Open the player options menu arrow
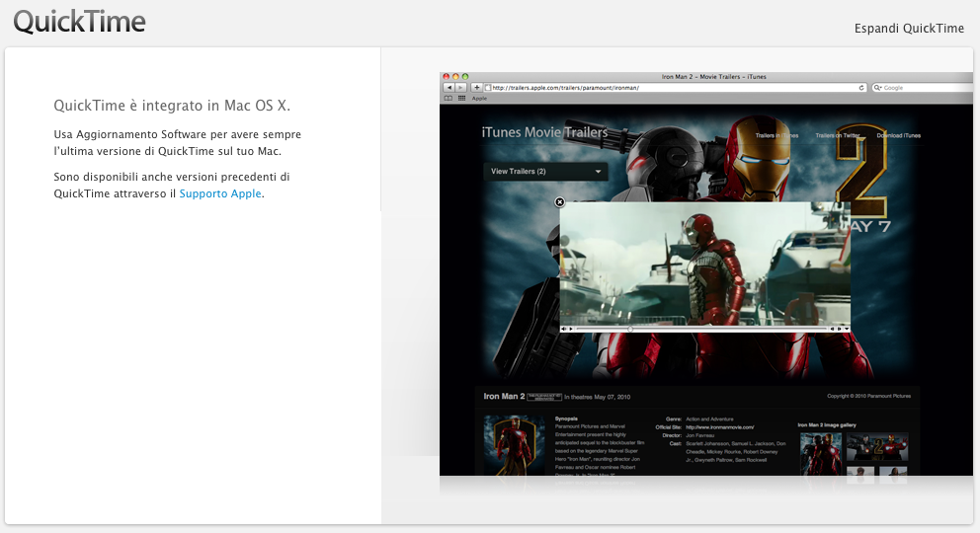 (847, 329)
